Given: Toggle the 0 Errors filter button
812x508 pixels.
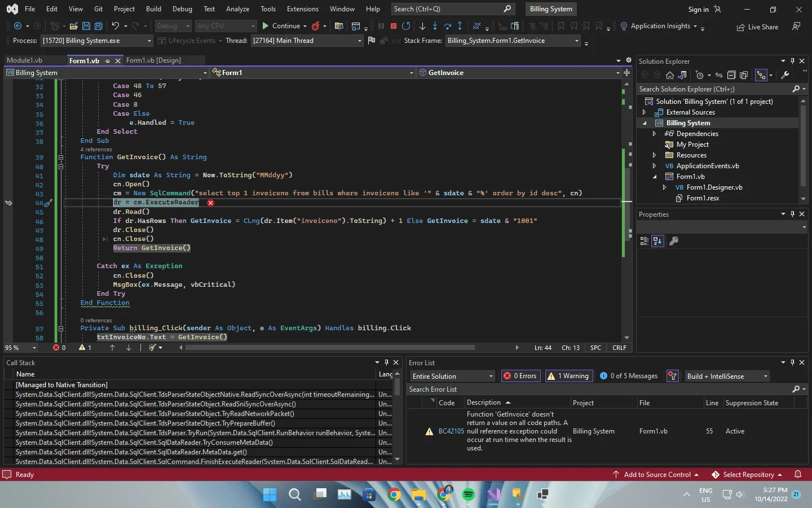Looking at the screenshot, I should 520,376.
